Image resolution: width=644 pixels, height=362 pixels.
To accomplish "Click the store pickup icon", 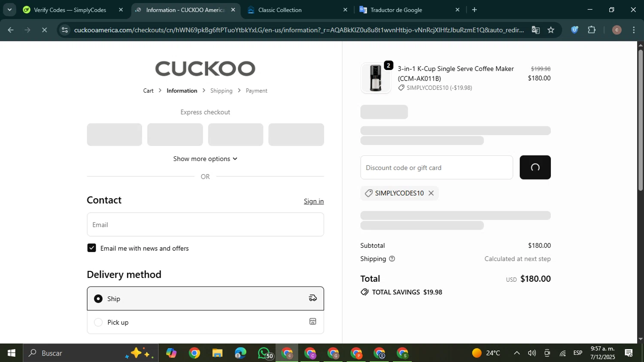I will tap(313, 322).
